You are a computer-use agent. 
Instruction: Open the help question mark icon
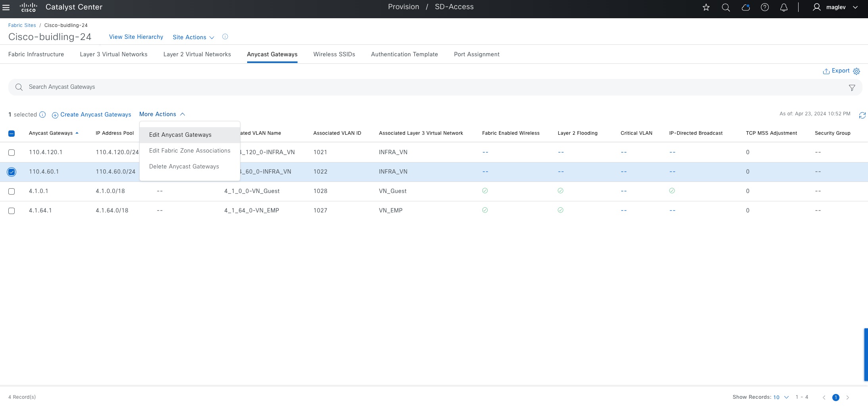click(764, 7)
